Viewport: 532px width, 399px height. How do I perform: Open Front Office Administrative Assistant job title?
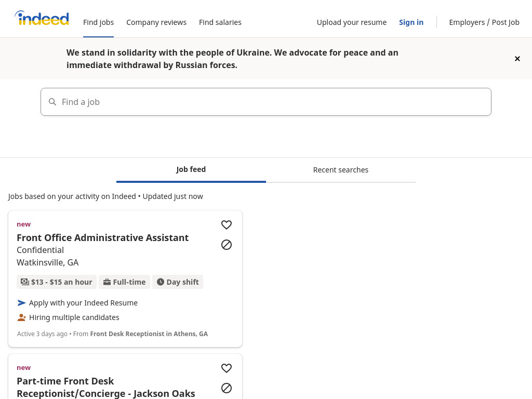(102, 237)
